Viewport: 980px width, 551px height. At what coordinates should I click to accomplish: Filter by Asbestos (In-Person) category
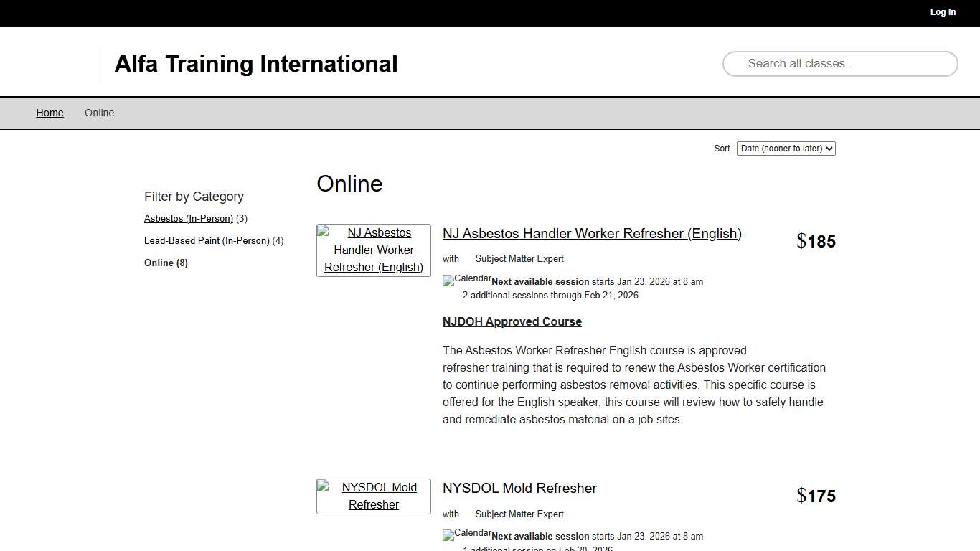point(188,218)
